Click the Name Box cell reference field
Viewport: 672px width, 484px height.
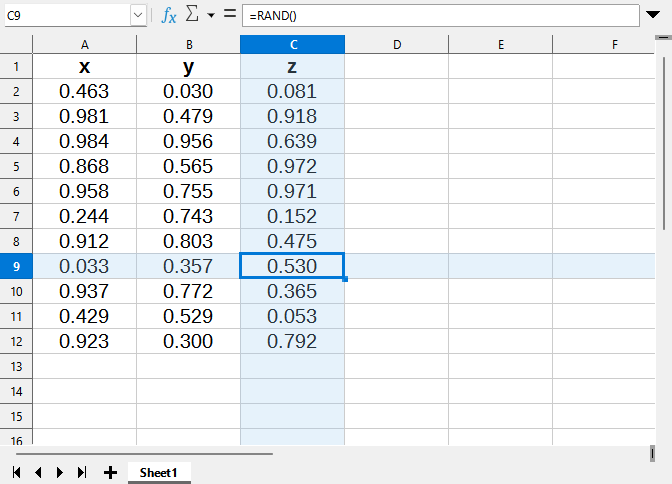[x=66, y=16]
